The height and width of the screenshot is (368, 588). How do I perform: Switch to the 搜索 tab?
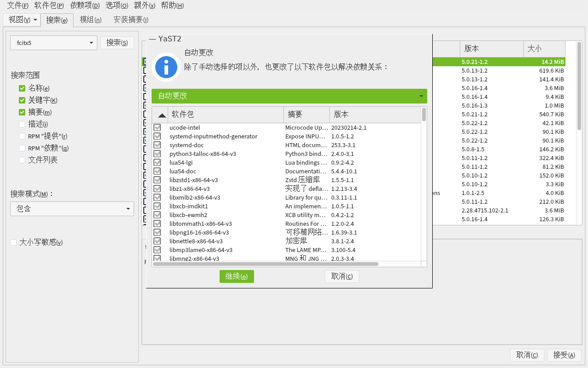57,20
